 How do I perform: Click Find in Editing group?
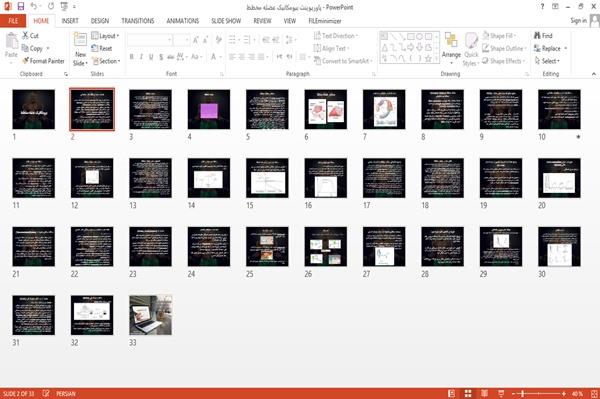point(543,36)
